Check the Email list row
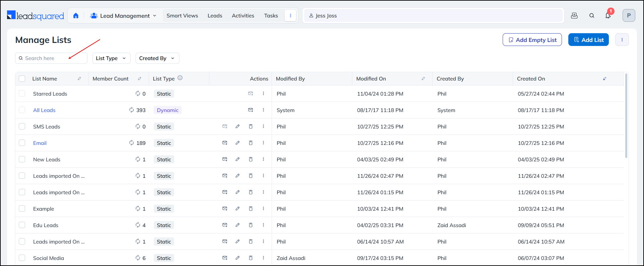 [x=22, y=143]
